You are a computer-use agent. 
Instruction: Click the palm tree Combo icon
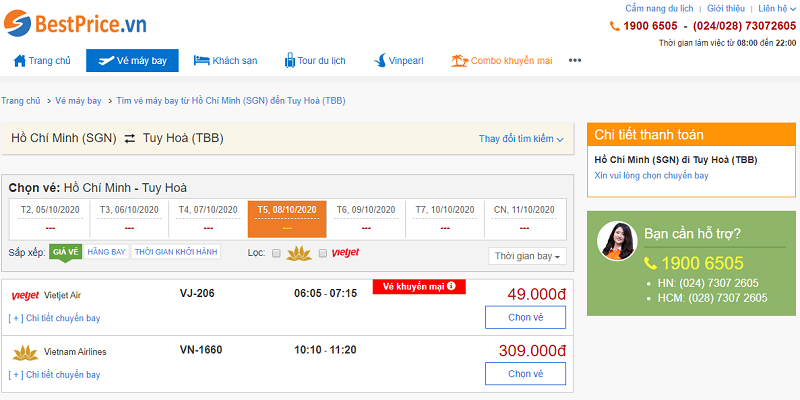coord(459,61)
